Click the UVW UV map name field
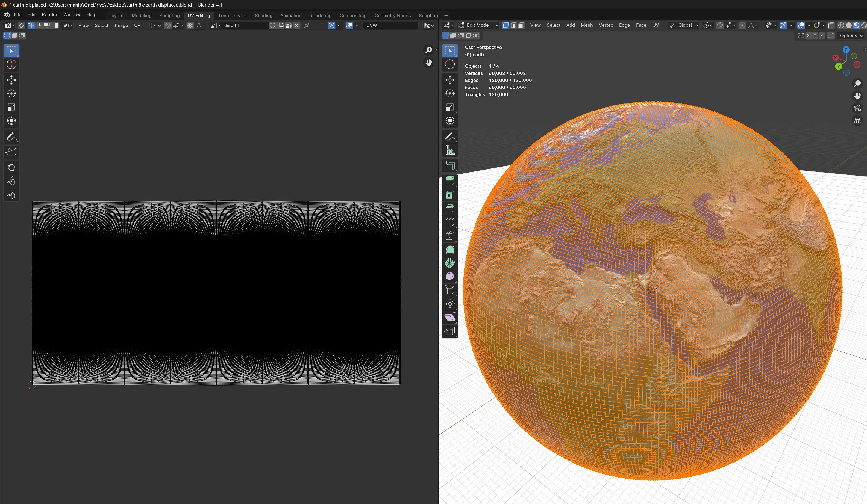The image size is (867, 504). (390, 25)
